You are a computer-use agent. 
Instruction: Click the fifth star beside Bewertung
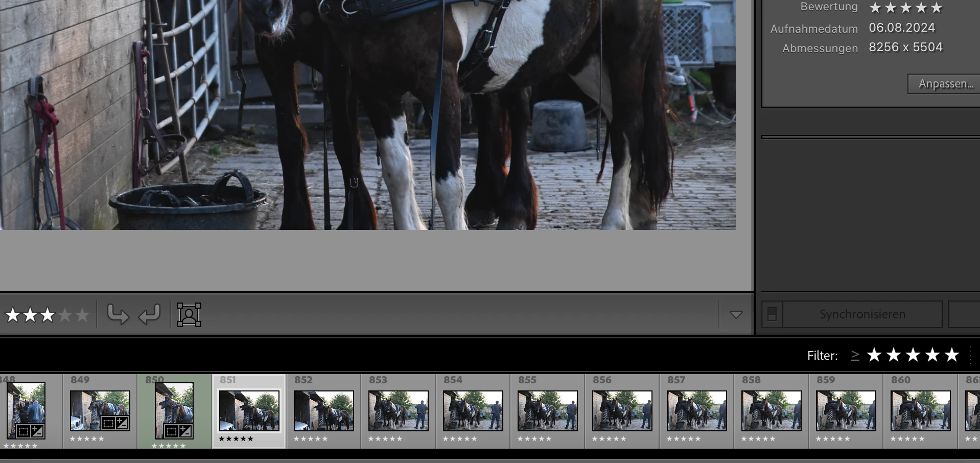pyautogui.click(x=937, y=8)
